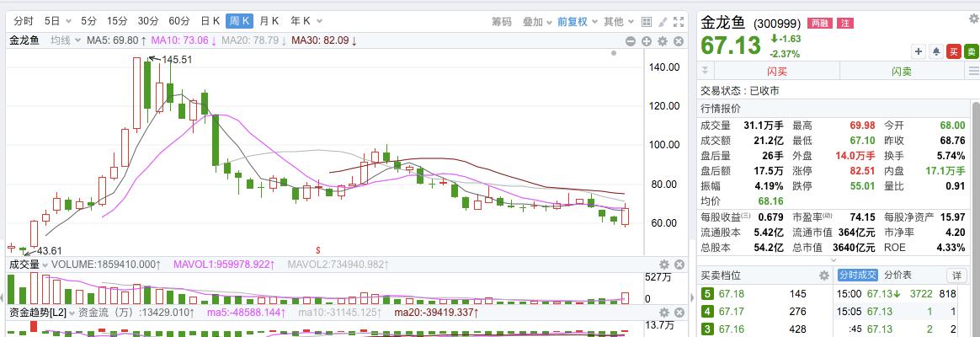Screen dimensions: 980x337
Task: Set a price alert with bell icon
Action: pyautogui.click(x=936, y=51)
